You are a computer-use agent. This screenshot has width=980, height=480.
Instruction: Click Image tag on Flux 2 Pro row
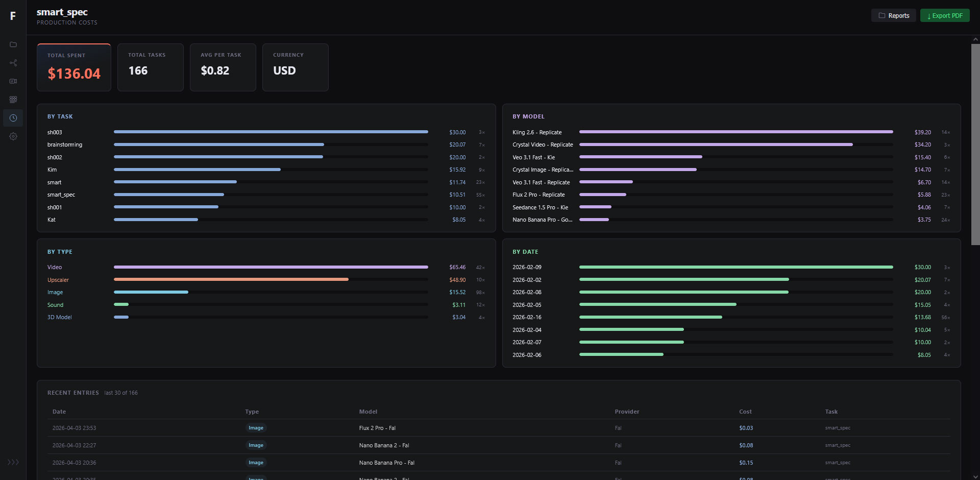256,428
